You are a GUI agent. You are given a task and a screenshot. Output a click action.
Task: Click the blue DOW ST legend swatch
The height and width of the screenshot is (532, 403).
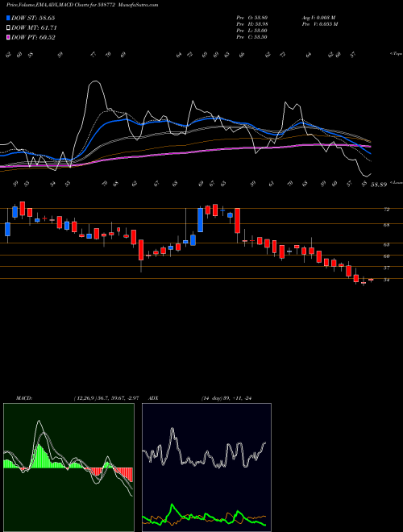(9, 18)
